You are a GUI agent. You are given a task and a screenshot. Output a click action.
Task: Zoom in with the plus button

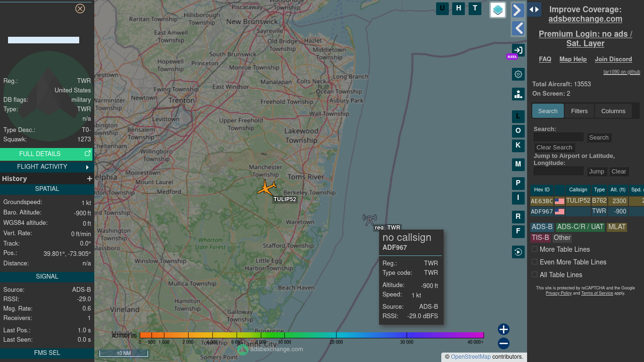[x=504, y=329]
